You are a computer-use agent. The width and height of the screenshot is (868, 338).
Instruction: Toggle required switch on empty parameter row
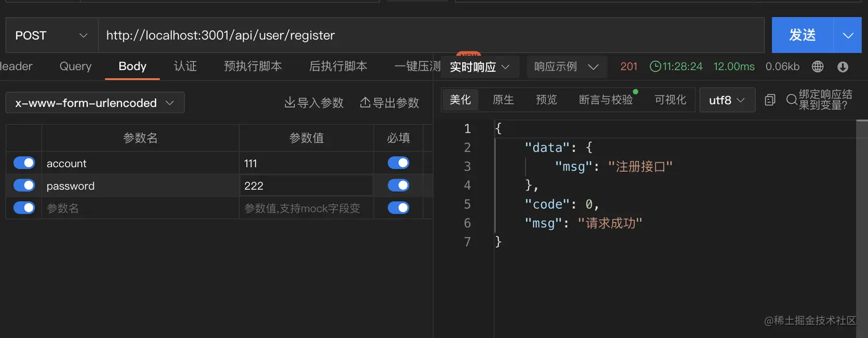pos(398,208)
